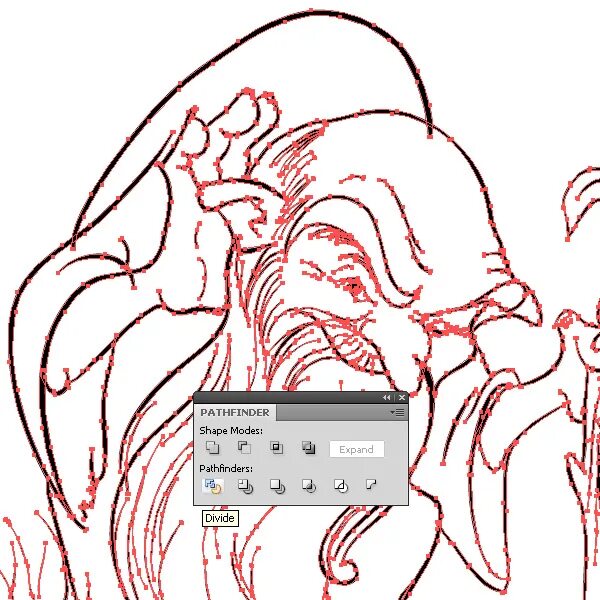
Task: Click the Trim pathfinder icon
Action: point(245,486)
